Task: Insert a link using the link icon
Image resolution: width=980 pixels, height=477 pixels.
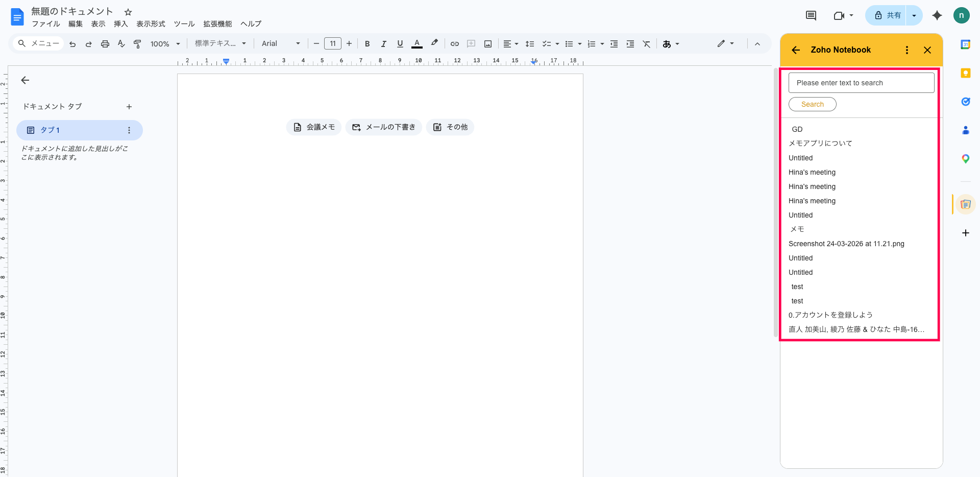Action: 454,44
